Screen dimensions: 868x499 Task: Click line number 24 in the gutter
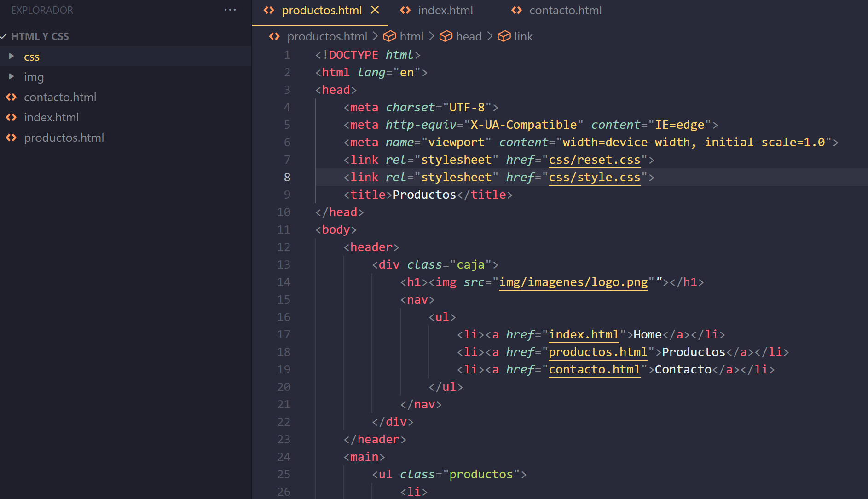tap(284, 457)
